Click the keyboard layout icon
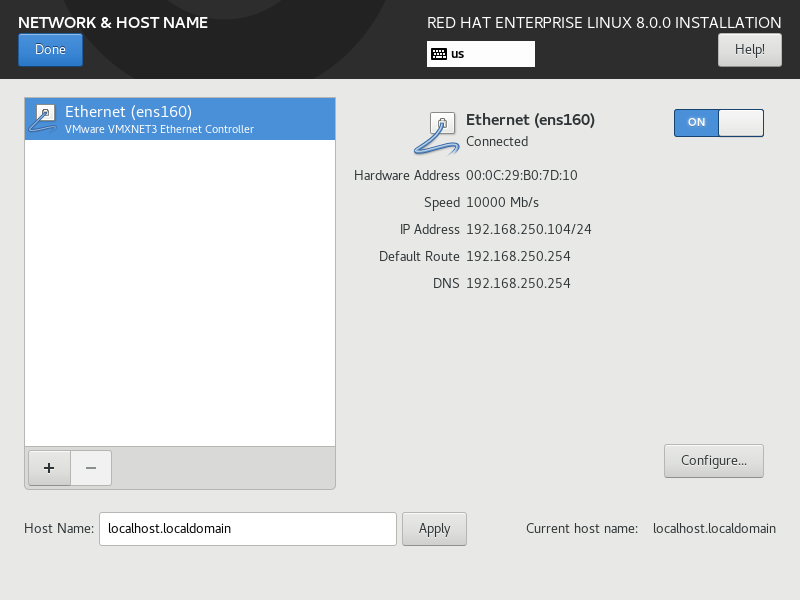The height and width of the screenshot is (600, 800). click(x=439, y=54)
